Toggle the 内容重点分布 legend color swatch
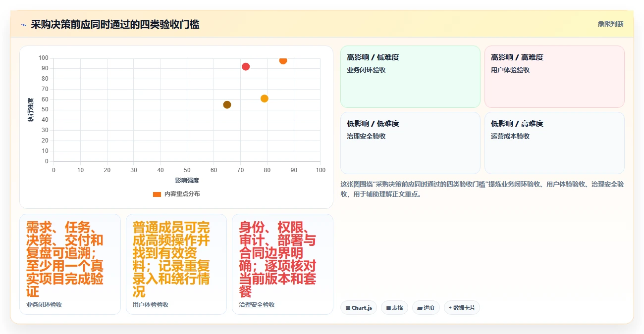 tap(157, 194)
